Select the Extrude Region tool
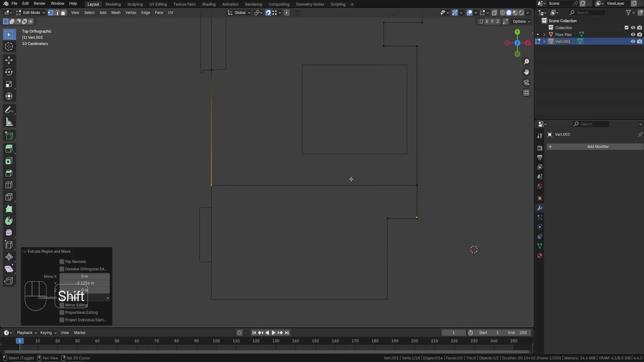The width and height of the screenshot is (644, 362). (x=9, y=149)
